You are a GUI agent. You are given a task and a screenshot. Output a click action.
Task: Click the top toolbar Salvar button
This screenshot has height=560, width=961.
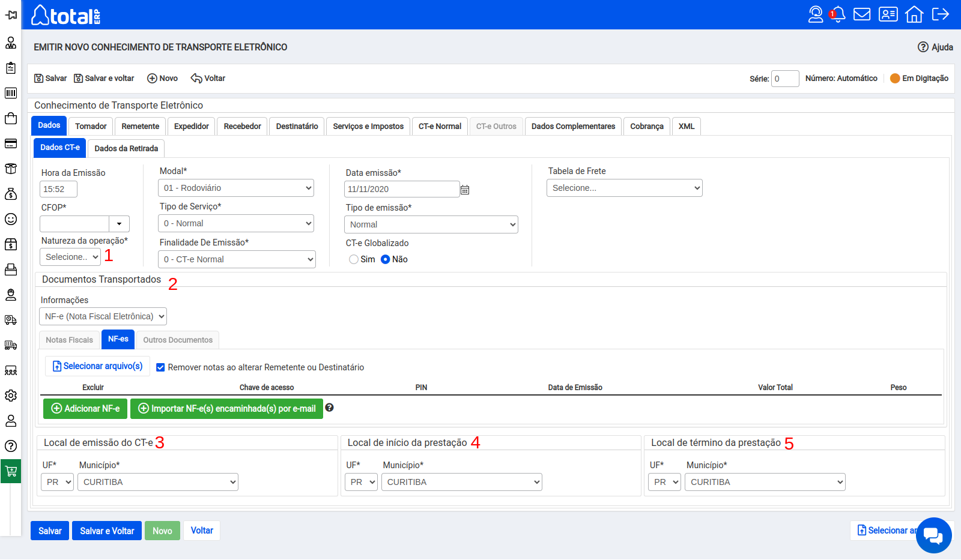(50, 78)
